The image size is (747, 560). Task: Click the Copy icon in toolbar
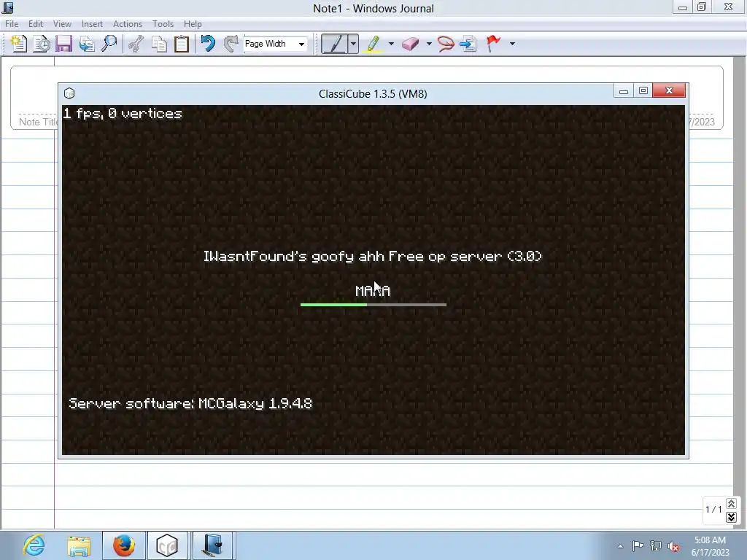(159, 44)
